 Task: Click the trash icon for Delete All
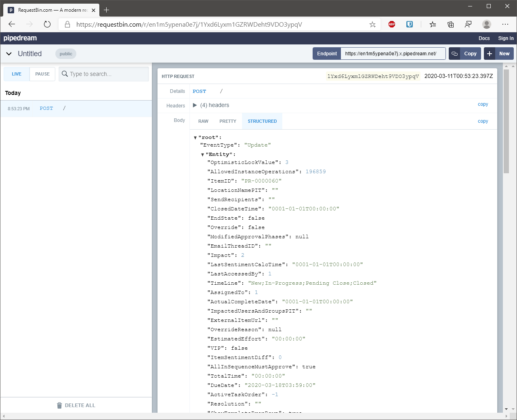(59, 405)
